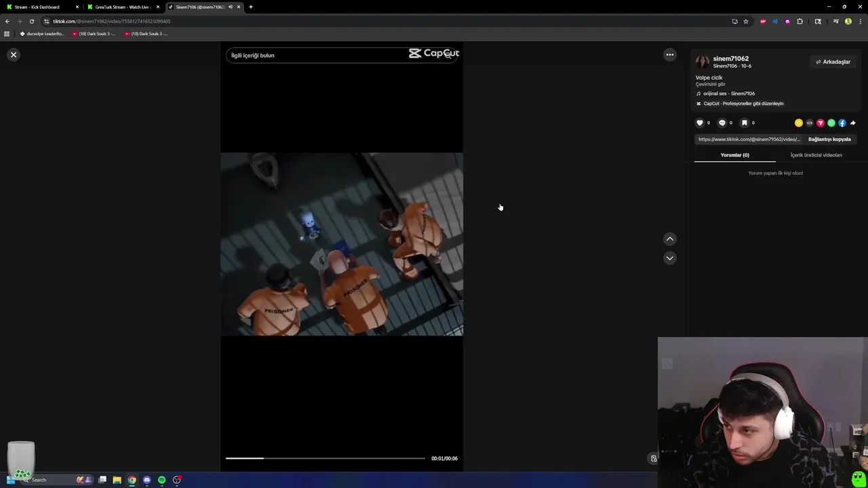Reload the TikTok page

pyautogui.click(x=32, y=21)
